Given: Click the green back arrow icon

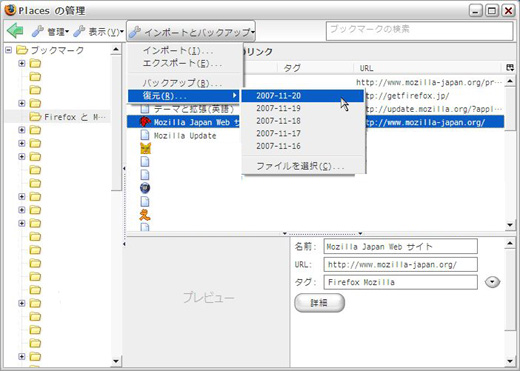Looking at the screenshot, I should click(x=15, y=31).
